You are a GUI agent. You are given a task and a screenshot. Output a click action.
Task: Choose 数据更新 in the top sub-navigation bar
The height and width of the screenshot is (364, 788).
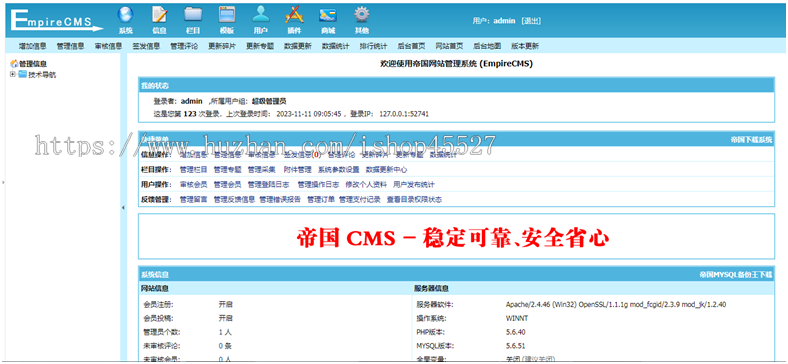click(298, 46)
